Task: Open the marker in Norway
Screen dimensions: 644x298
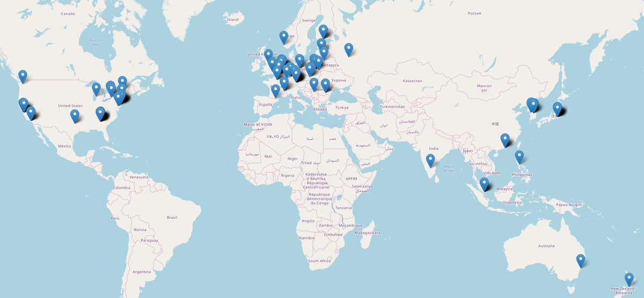Action: pyautogui.click(x=284, y=38)
